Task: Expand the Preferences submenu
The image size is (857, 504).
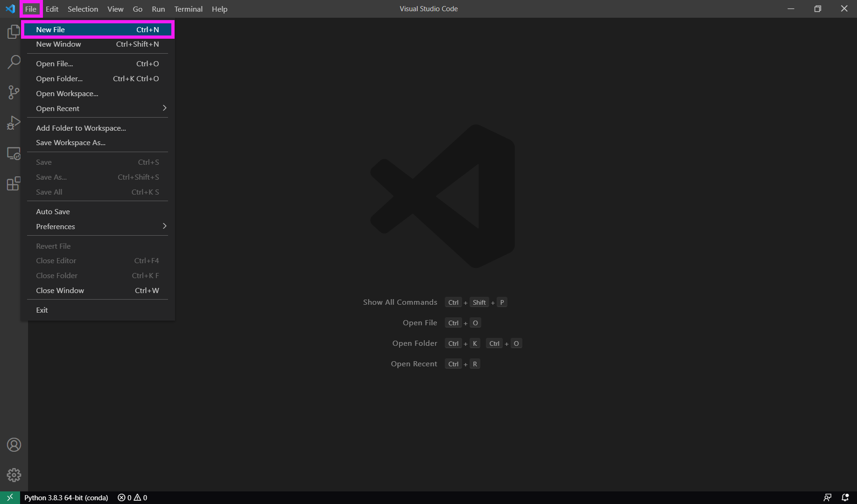Action: point(98,226)
